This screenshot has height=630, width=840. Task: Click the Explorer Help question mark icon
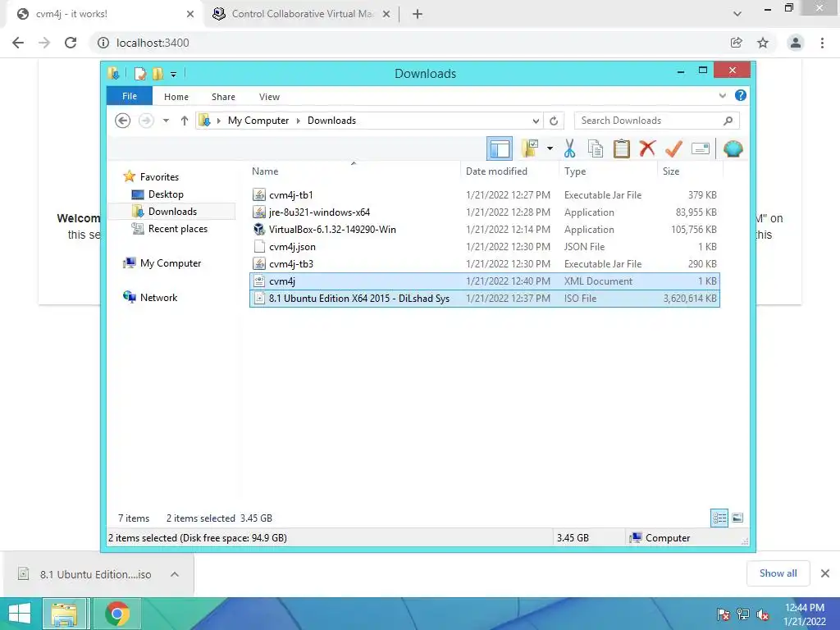[x=741, y=95]
